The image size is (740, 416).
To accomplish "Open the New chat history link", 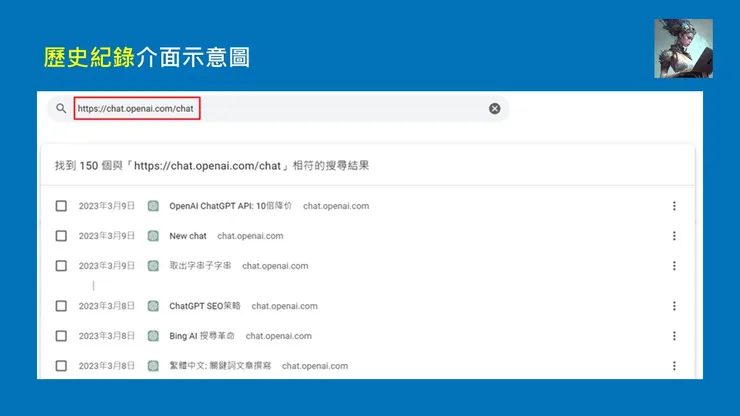I will (x=188, y=236).
